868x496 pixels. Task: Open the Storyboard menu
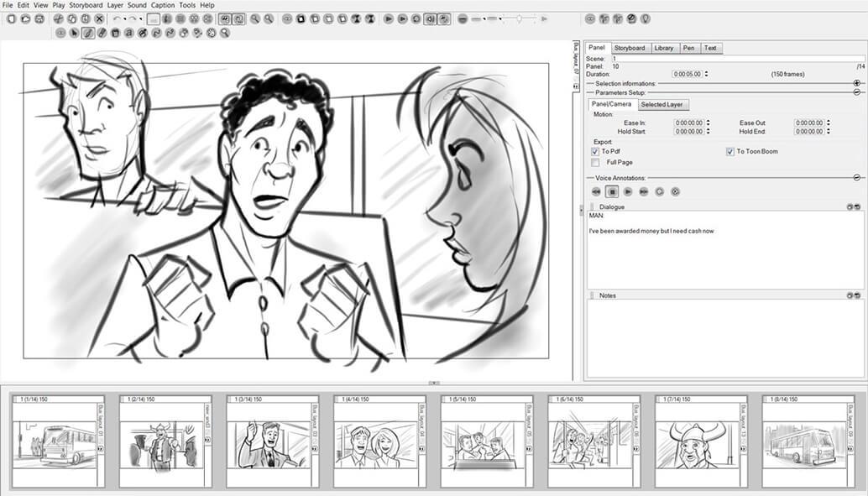click(x=86, y=4)
